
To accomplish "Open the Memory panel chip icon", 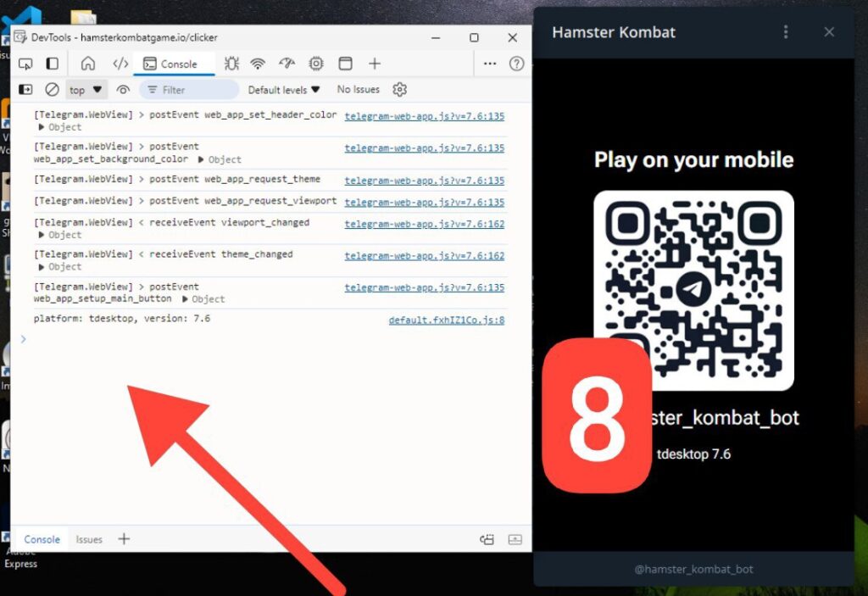I will tap(316, 64).
